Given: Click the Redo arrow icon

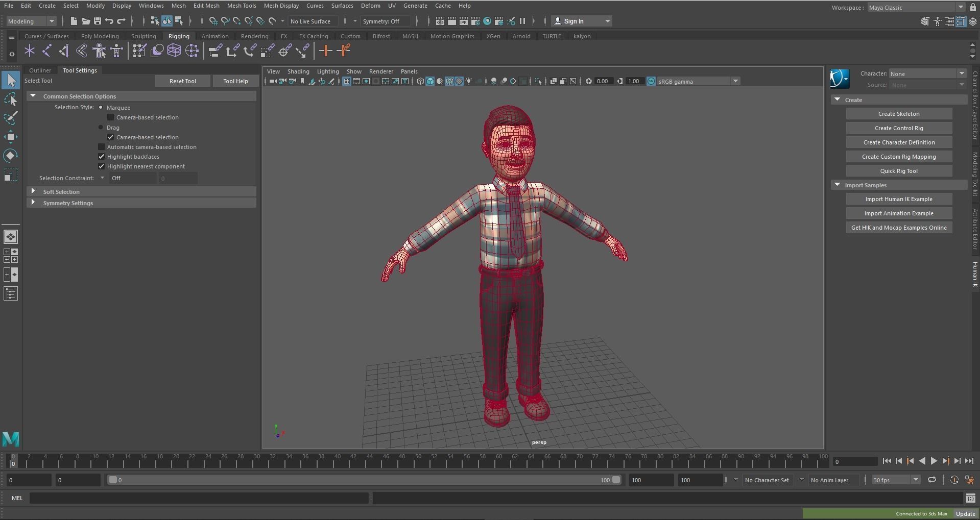Looking at the screenshot, I should tap(121, 21).
